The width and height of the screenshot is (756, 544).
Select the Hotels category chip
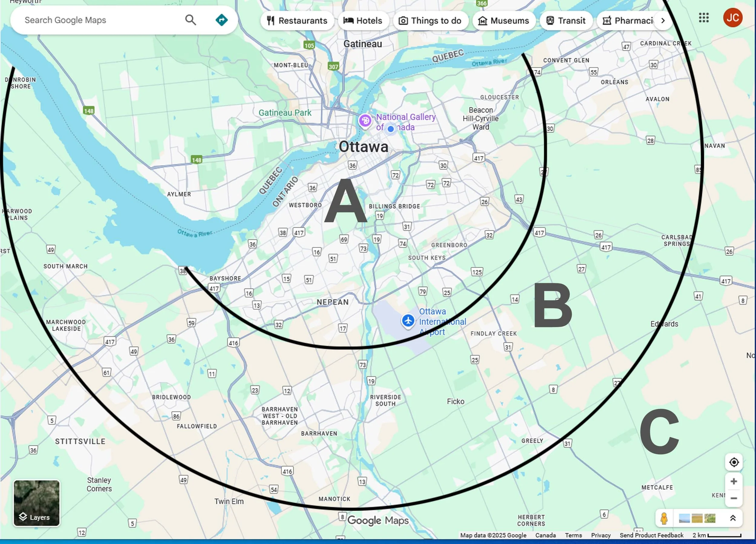[363, 21]
